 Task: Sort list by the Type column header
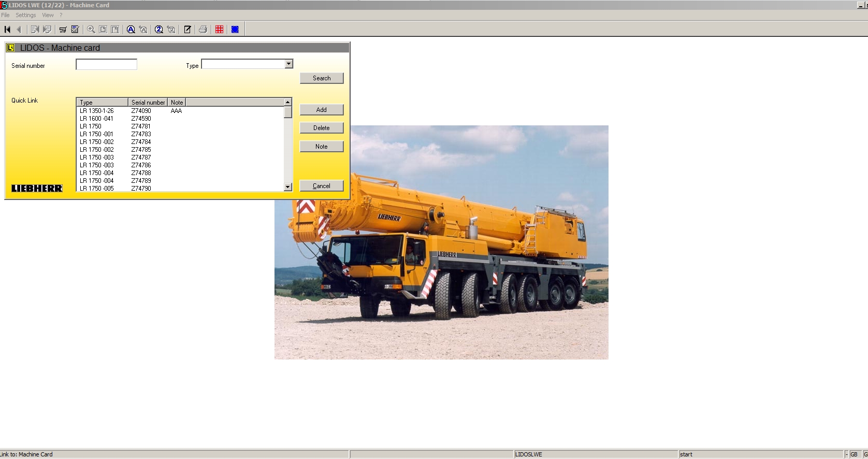pyautogui.click(x=103, y=102)
